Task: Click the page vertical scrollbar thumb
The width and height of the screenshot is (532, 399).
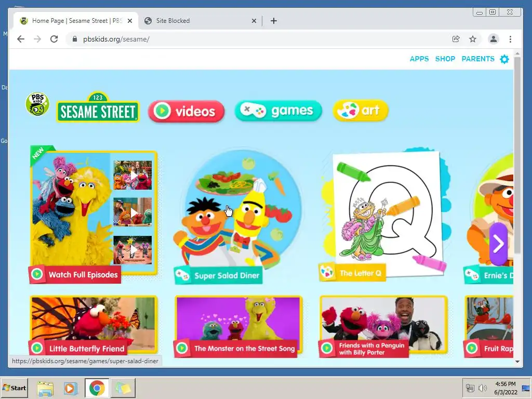Action: [517, 155]
